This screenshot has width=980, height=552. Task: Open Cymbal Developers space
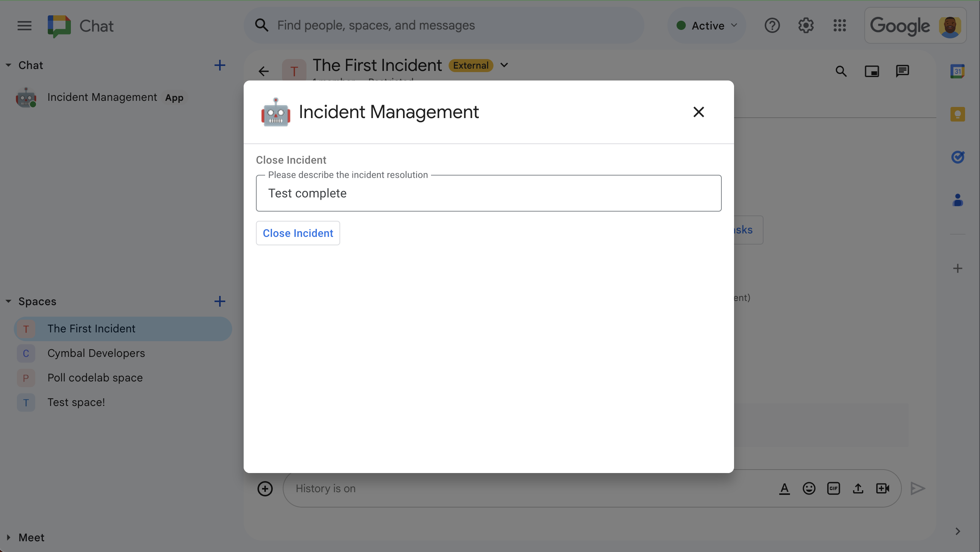coord(96,353)
